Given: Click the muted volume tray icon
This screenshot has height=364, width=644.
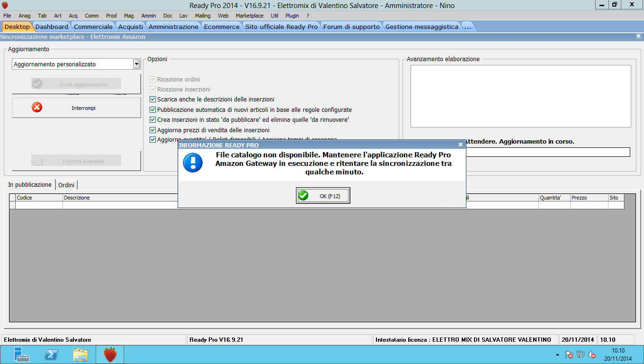Looking at the screenshot, I should tap(592, 355).
